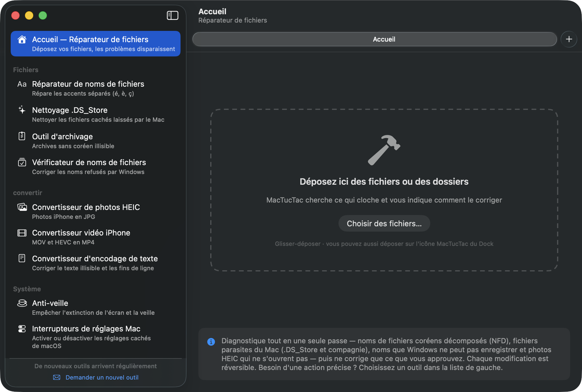Screen dimensions: 582x392
Task: Open Outil d'archivage
Action: point(96,141)
